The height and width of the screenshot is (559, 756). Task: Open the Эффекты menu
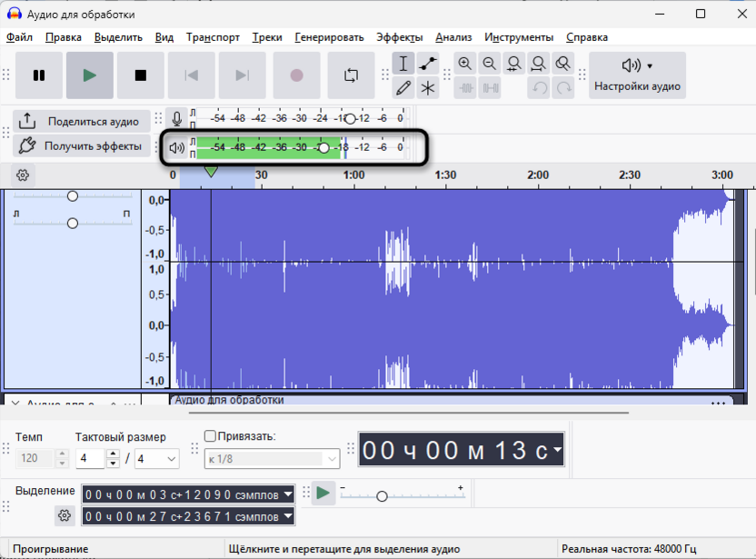[x=399, y=37]
